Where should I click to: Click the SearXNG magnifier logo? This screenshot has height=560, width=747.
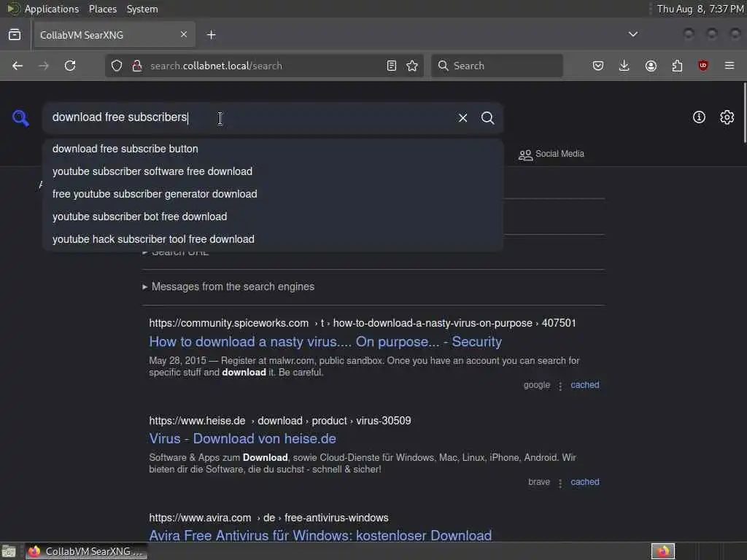point(20,117)
